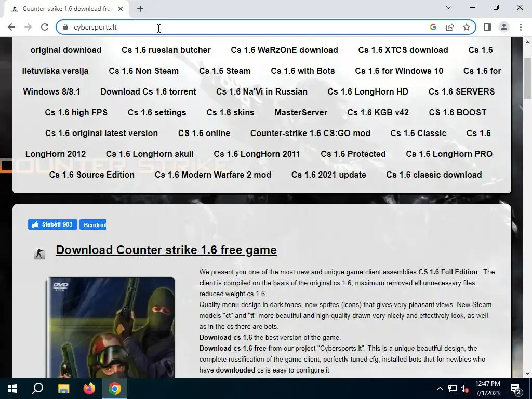Open the notification center icon
Image resolution: width=532 pixels, height=399 pixels.
(516, 389)
